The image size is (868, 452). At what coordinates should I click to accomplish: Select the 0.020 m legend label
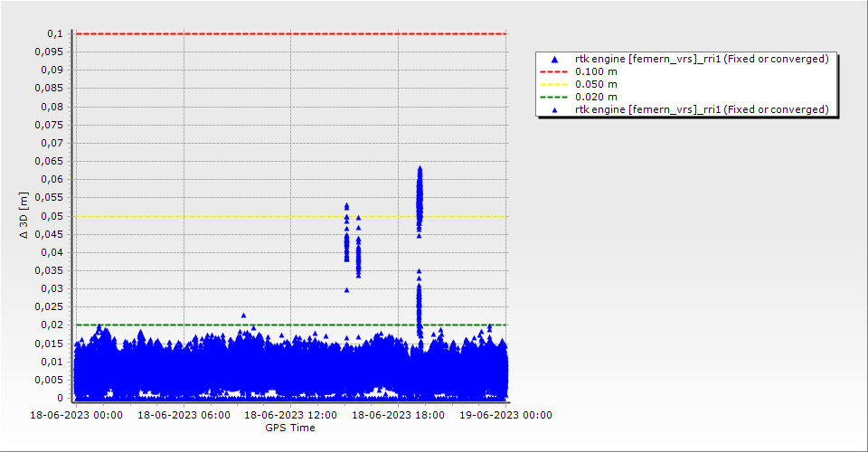tap(597, 97)
